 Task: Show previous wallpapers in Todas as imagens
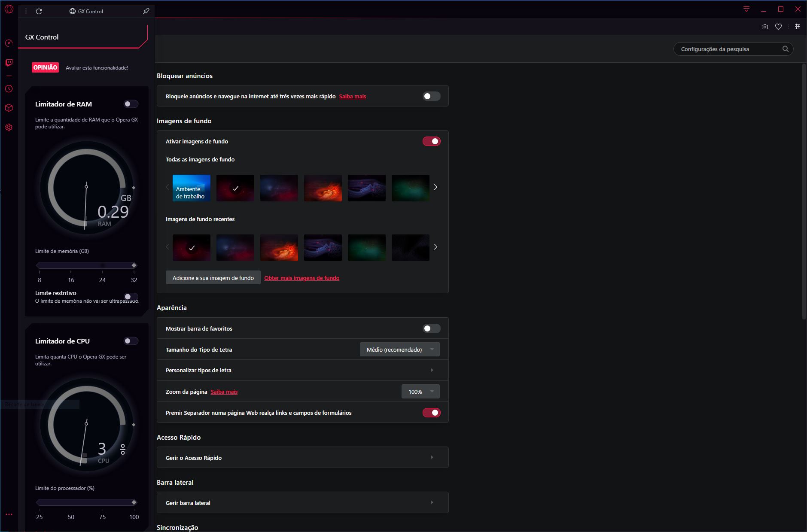[x=167, y=187]
